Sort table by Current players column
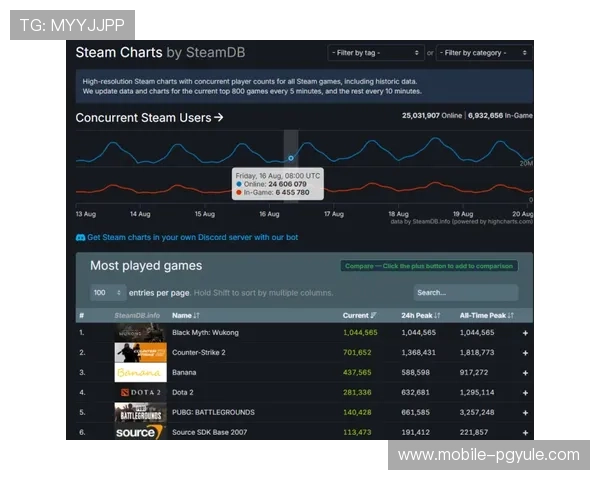Image resolution: width=600 pixels, height=480 pixels. point(359,315)
